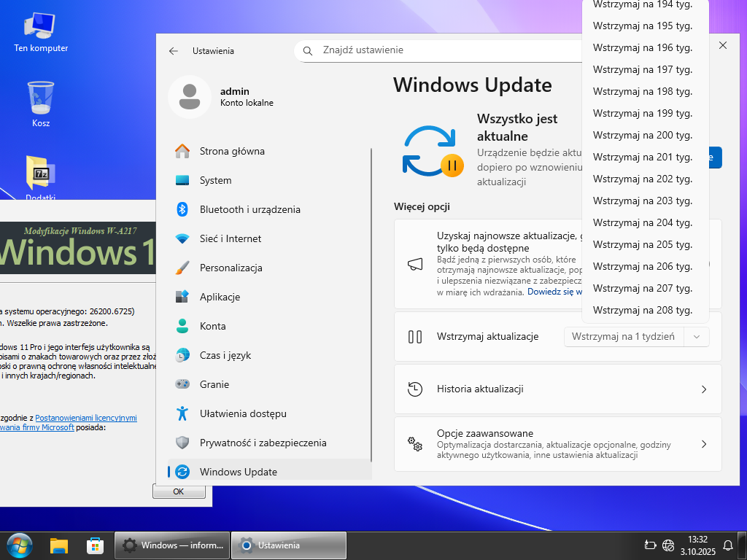Open Sieć i Internet settings icon

point(182,238)
